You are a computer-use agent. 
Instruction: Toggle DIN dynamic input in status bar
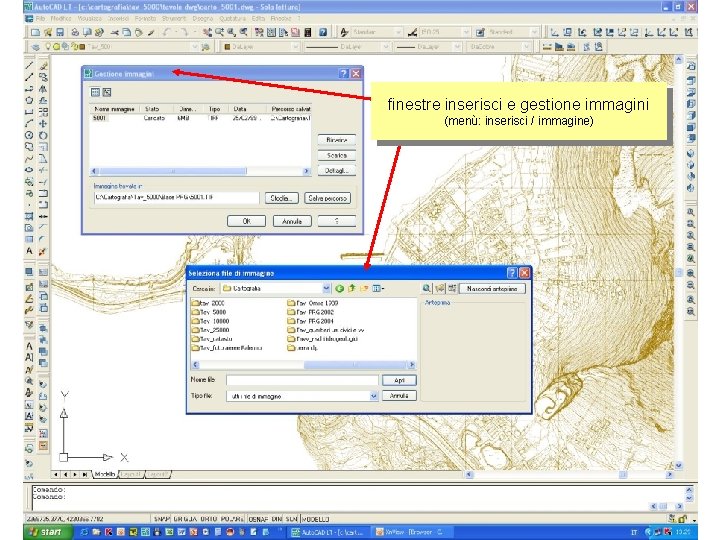(277, 519)
